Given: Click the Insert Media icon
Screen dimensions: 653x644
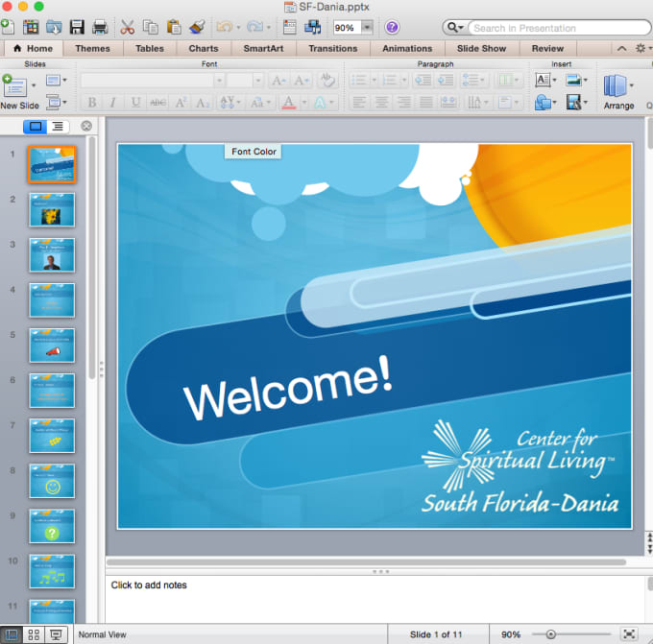Looking at the screenshot, I should (573, 102).
